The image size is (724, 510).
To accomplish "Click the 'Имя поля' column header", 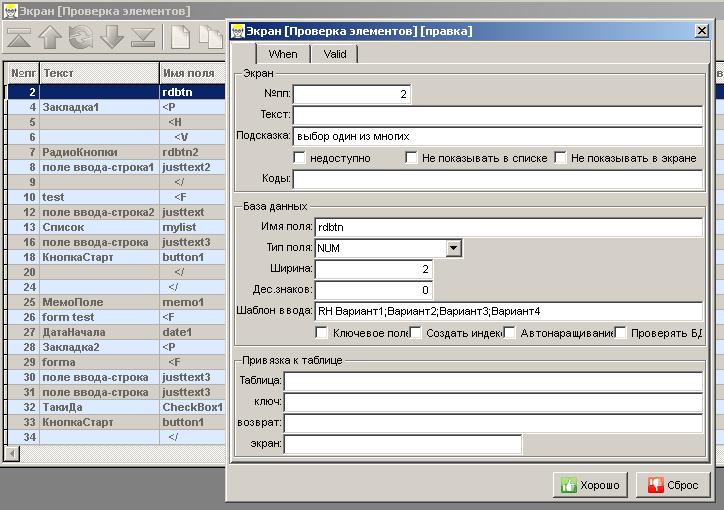I will [190, 73].
